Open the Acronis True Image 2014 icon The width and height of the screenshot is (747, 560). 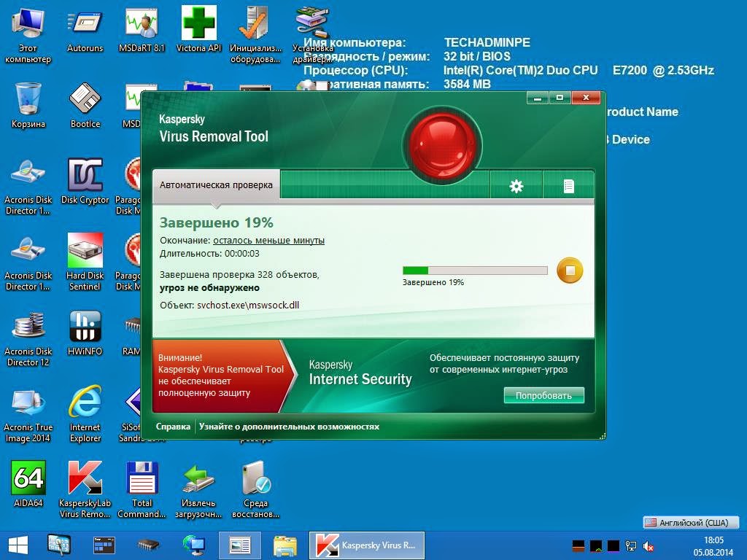click(x=28, y=414)
